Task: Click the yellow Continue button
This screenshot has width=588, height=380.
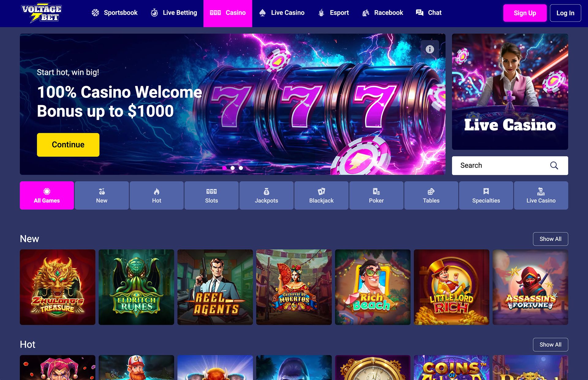Action: click(x=68, y=145)
